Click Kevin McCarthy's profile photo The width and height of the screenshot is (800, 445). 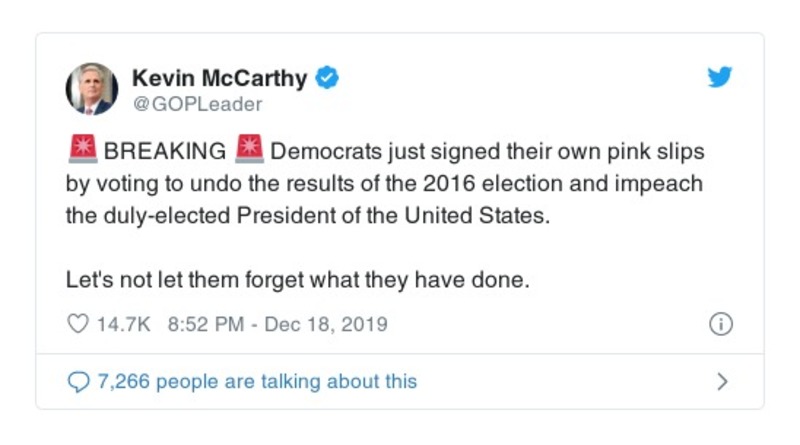pos(92,88)
